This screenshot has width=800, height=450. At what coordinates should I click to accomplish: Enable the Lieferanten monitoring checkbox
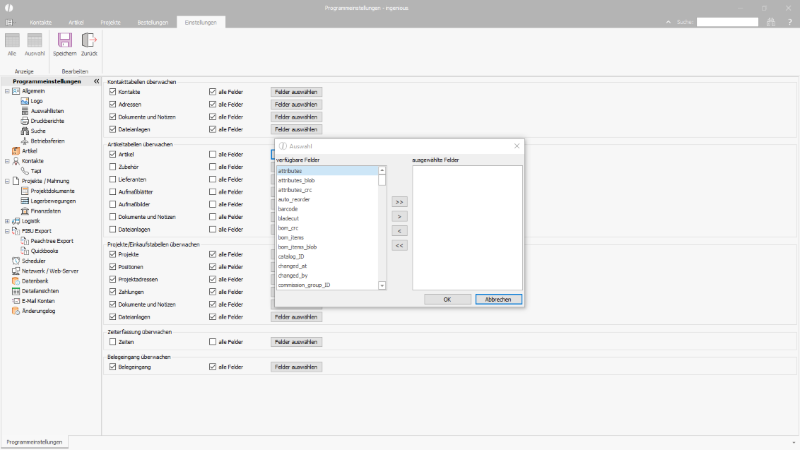113,179
